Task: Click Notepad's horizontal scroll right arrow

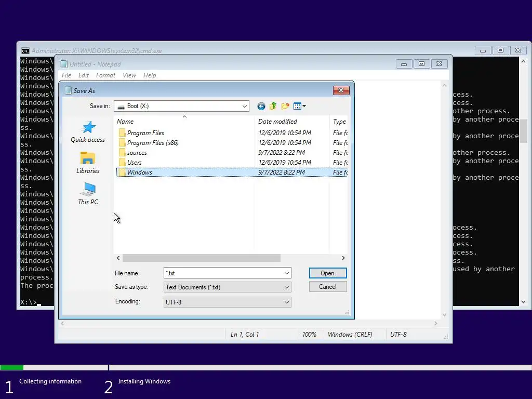Action: 436,324
